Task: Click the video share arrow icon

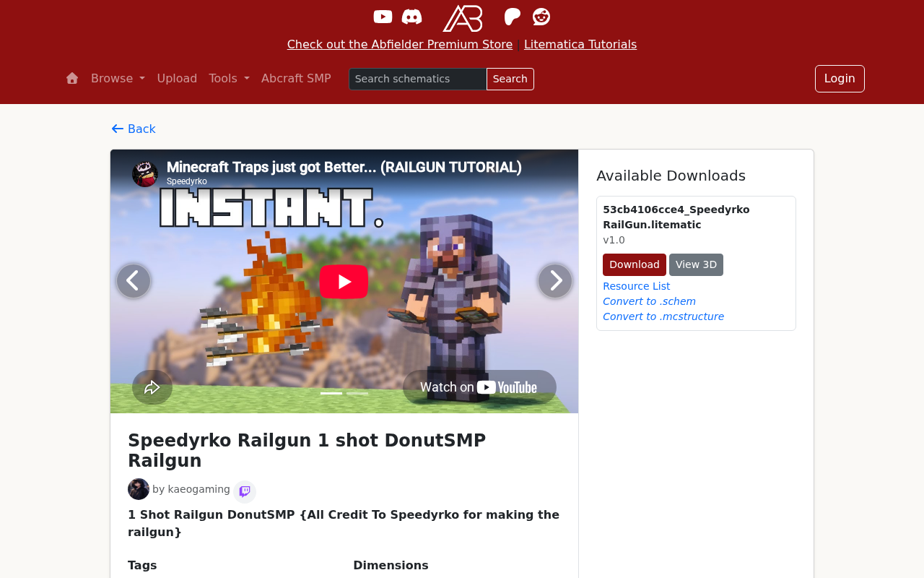Action: tap(152, 387)
